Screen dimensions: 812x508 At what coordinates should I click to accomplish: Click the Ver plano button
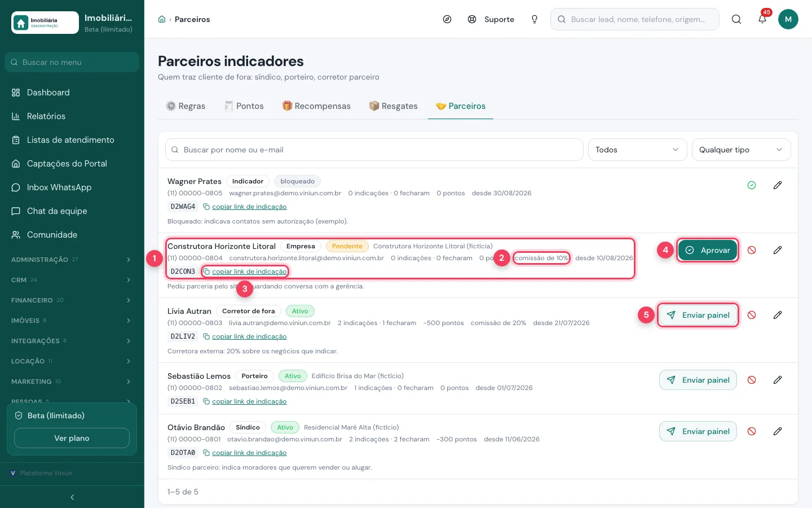click(72, 438)
